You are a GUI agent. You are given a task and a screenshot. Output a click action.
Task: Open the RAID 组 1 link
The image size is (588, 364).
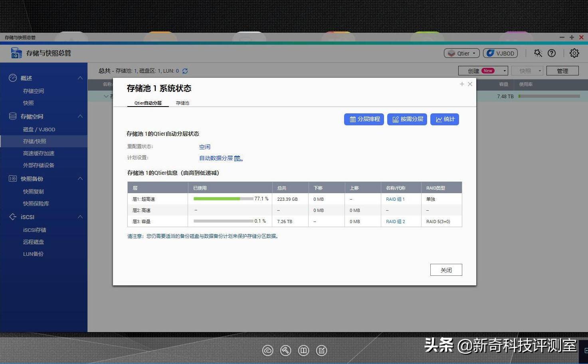point(395,199)
